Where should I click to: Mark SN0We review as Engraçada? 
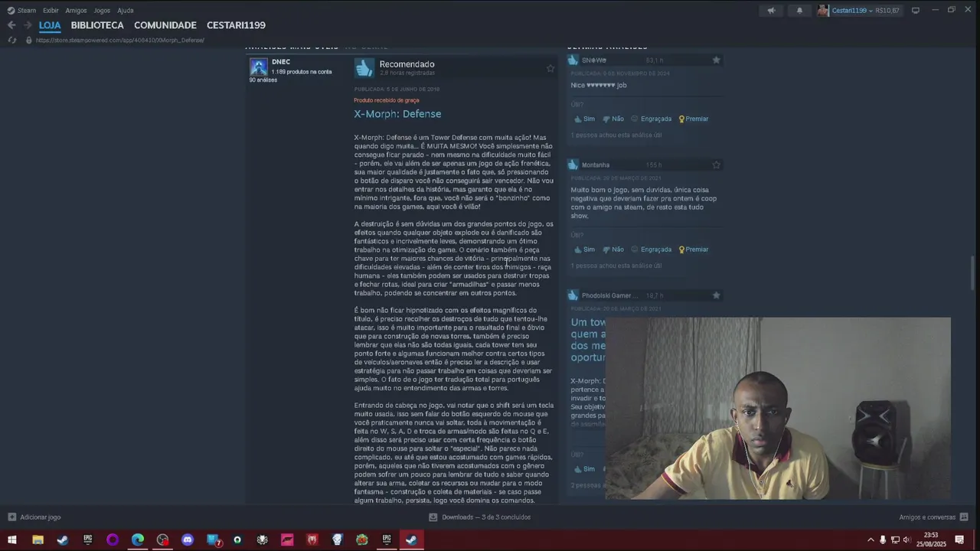pos(651,119)
